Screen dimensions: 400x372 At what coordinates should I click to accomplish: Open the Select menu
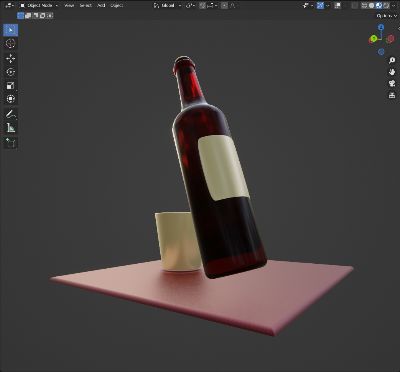pos(86,5)
